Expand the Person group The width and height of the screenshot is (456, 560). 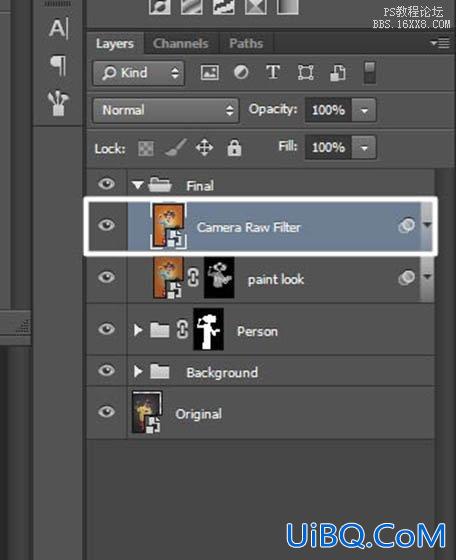(x=138, y=330)
